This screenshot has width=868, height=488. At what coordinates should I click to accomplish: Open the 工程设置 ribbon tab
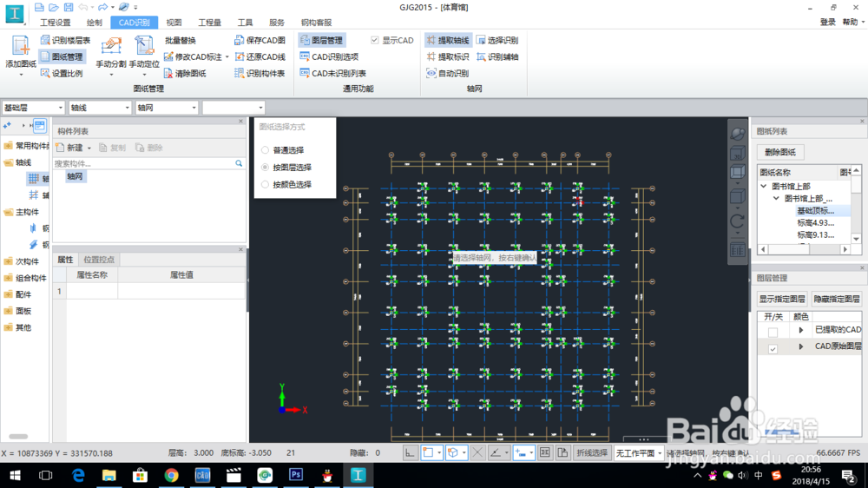click(56, 23)
